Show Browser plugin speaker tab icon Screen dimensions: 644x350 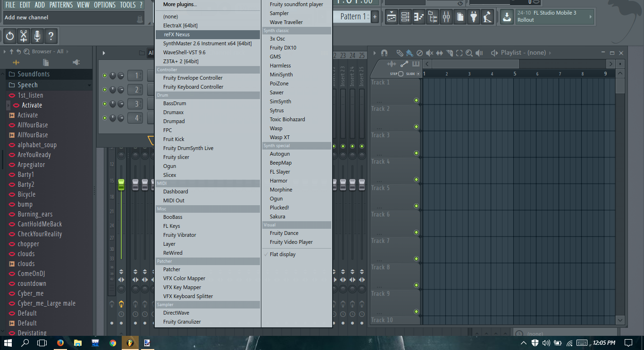click(x=76, y=62)
